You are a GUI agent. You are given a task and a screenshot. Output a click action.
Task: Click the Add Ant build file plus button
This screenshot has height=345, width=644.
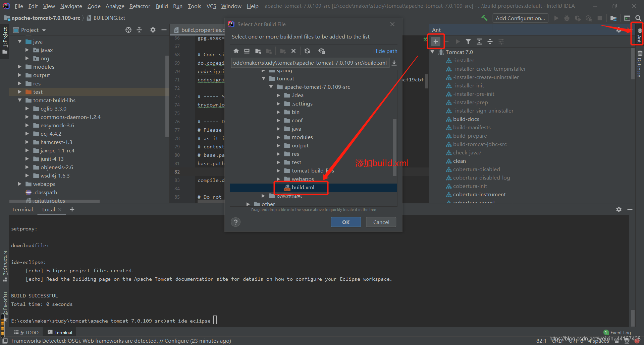point(435,42)
